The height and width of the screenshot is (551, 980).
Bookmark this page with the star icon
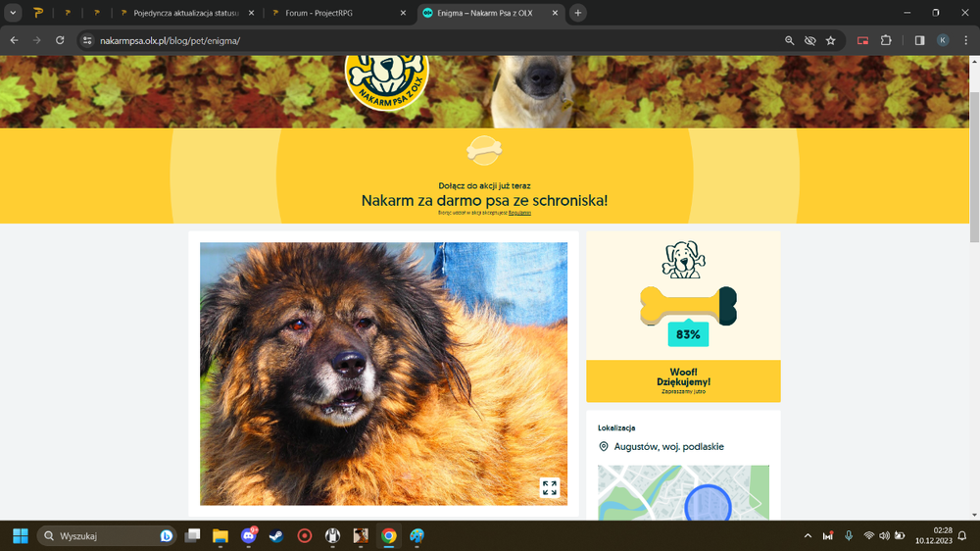[x=831, y=40]
